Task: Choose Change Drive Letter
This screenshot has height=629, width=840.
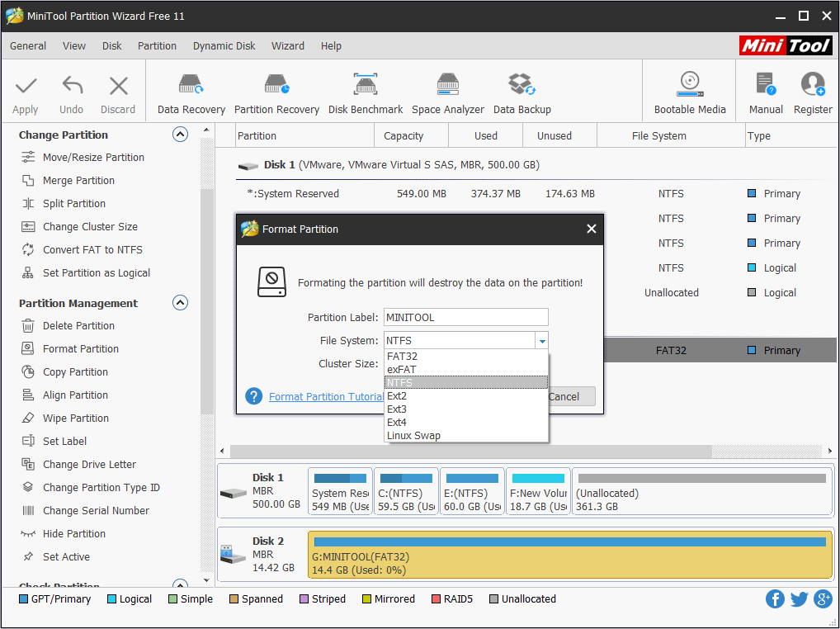Action: coord(89,463)
